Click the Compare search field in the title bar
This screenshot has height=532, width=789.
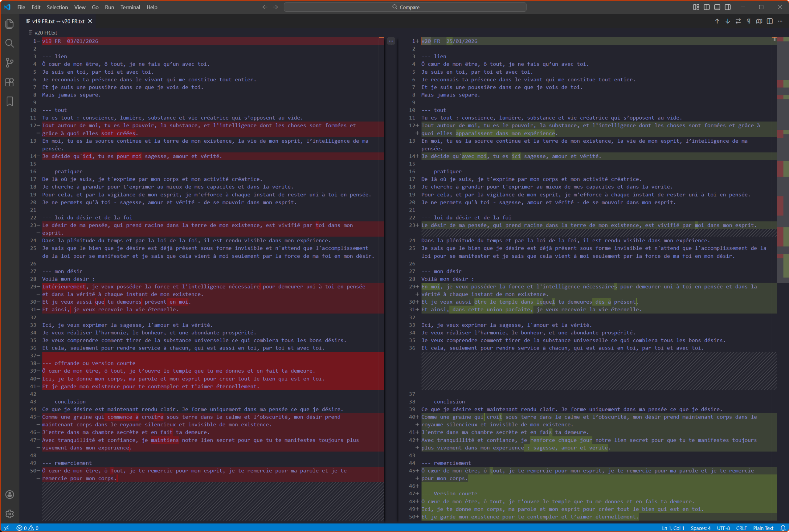(405, 7)
